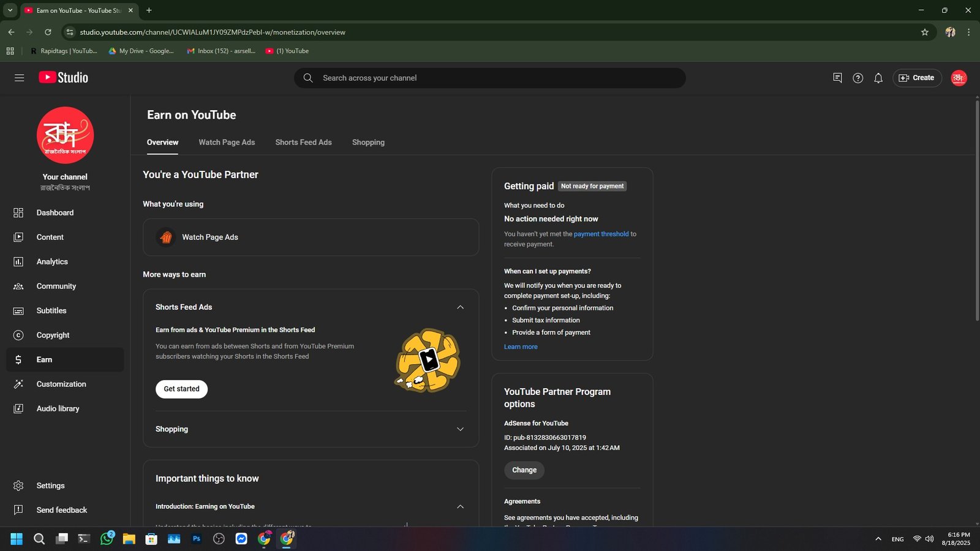Click the Customization sidebar item
Viewport: 980px width, 551px height.
pyautogui.click(x=61, y=384)
